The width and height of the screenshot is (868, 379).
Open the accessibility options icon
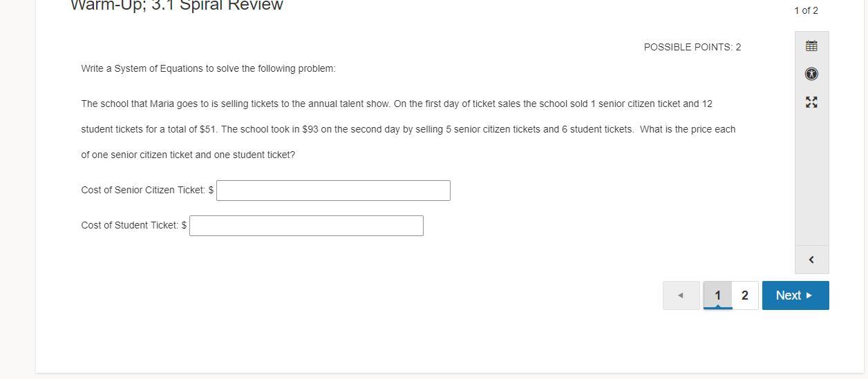811,74
